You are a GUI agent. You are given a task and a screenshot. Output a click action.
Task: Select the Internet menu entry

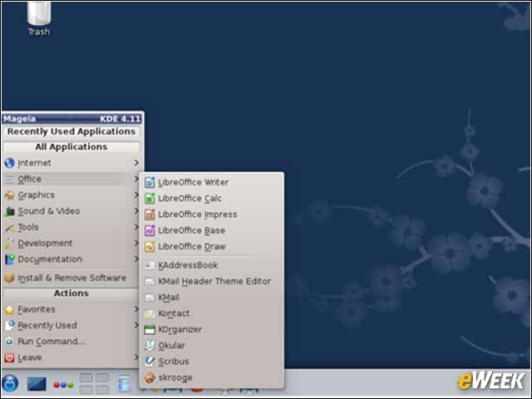tap(71, 163)
